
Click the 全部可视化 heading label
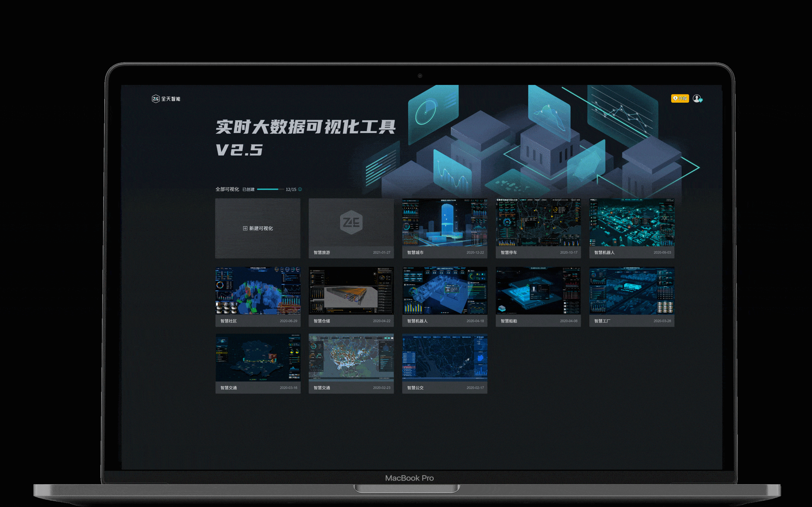(227, 189)
